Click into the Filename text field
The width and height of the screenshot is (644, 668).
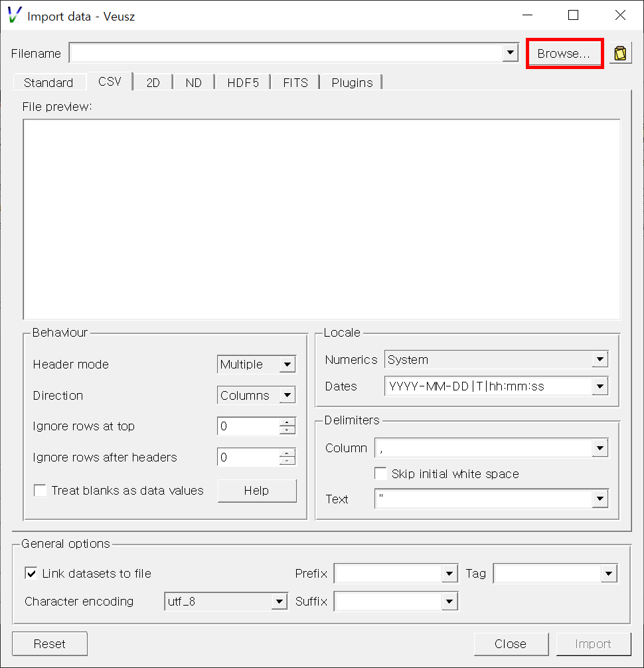tap(286, 53)
